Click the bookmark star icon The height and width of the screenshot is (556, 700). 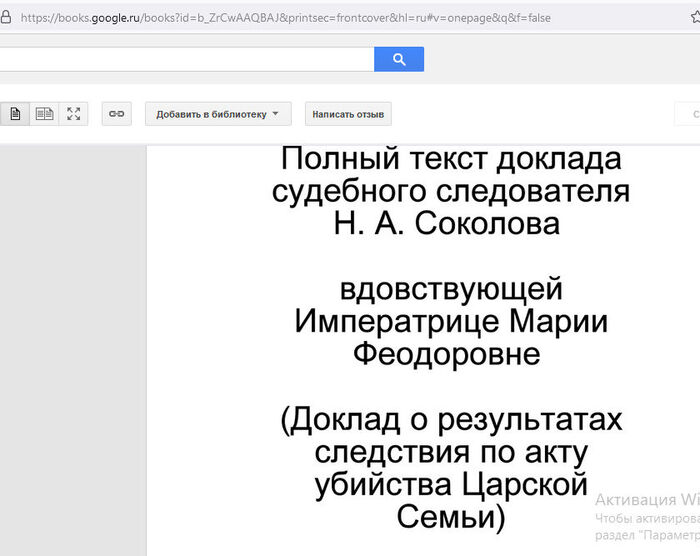pos(696,17)
